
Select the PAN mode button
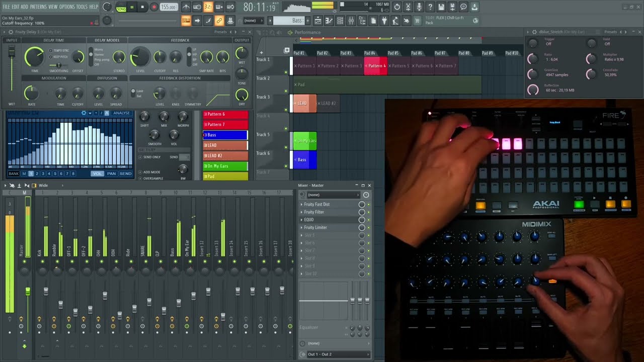pos(111,173)
